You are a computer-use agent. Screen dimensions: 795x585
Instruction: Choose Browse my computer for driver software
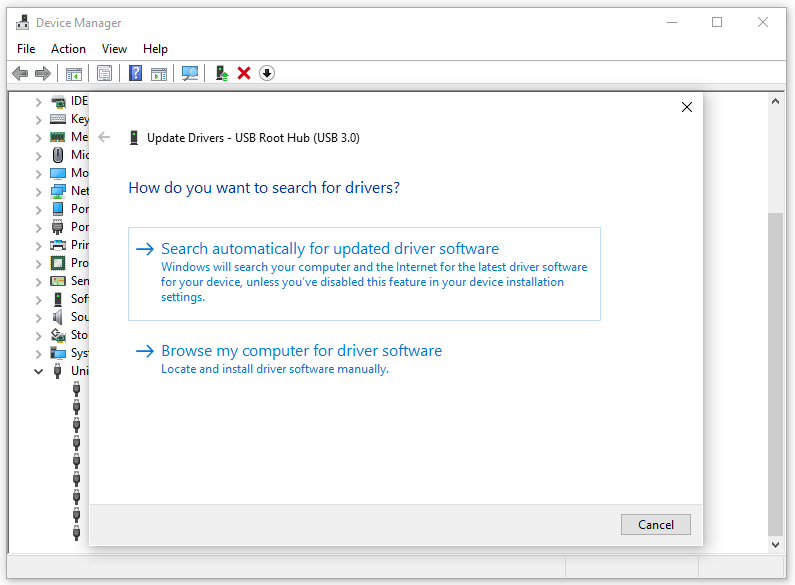301,351
